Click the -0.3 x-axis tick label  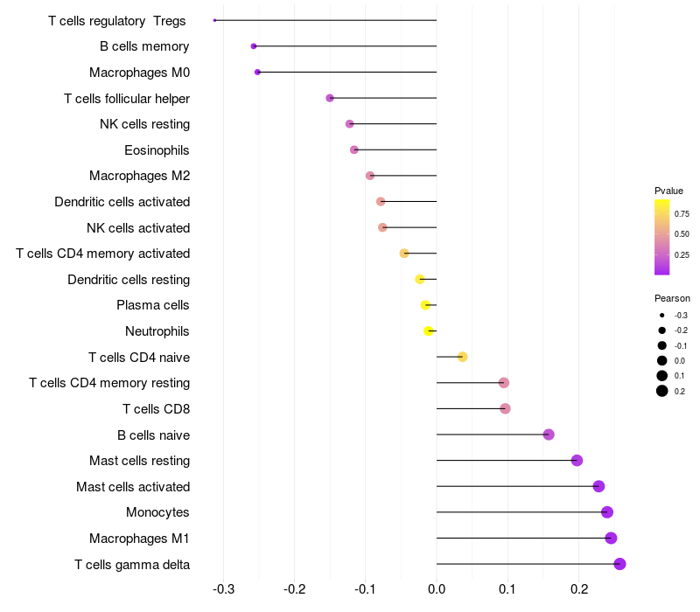(x=223, y=590)
